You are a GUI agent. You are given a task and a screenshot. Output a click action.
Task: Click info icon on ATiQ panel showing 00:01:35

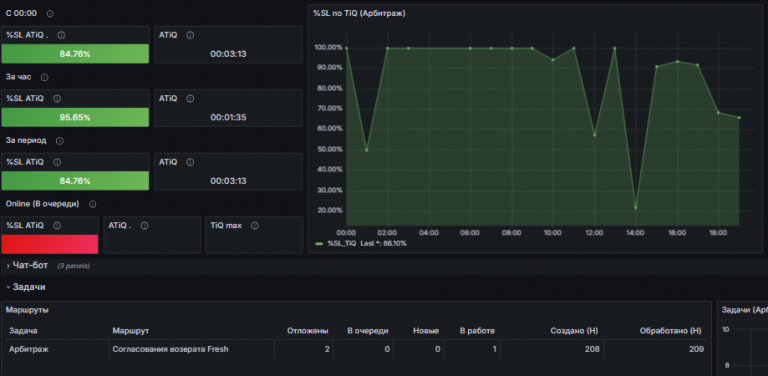[190, 99]
